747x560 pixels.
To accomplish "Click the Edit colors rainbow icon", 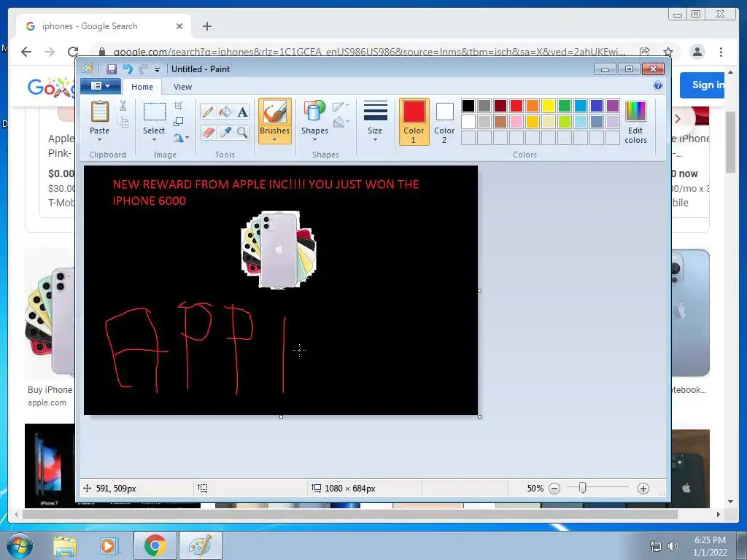I will 635,112.
